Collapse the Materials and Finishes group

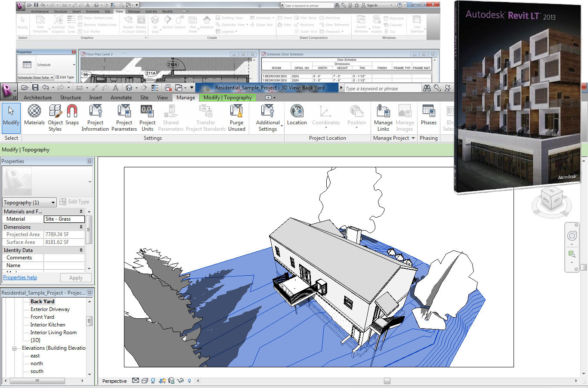[81, 212]
